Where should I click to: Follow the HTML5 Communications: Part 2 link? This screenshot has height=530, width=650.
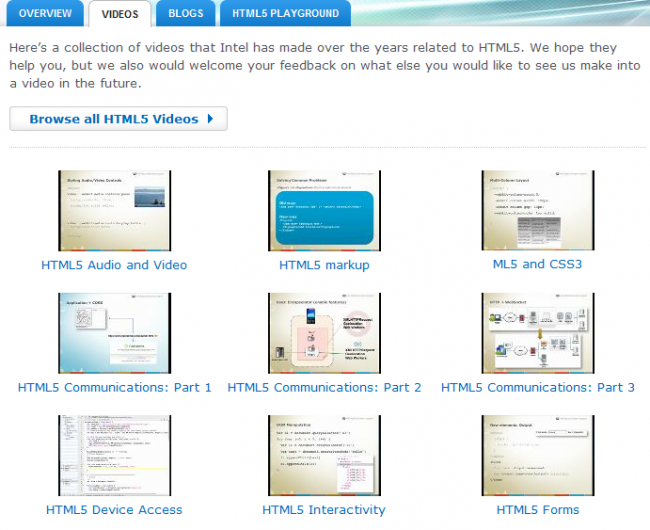[x=324, y=387]
